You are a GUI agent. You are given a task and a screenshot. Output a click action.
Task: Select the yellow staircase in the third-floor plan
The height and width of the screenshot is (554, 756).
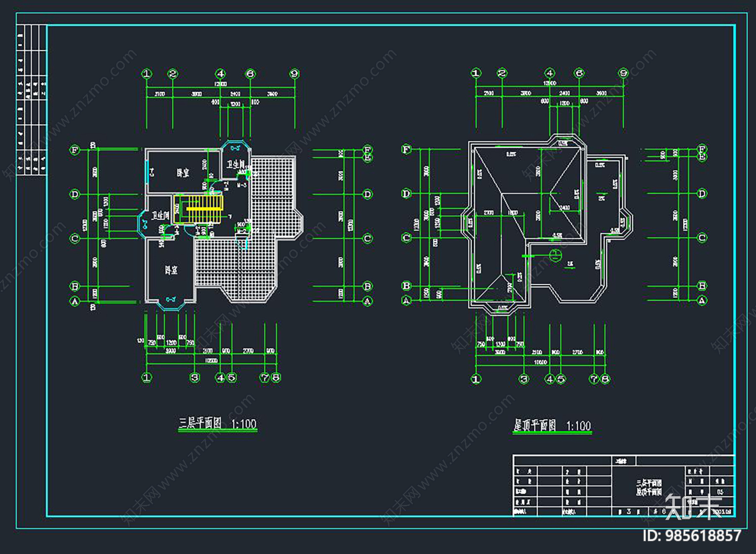tap(198, 209)
